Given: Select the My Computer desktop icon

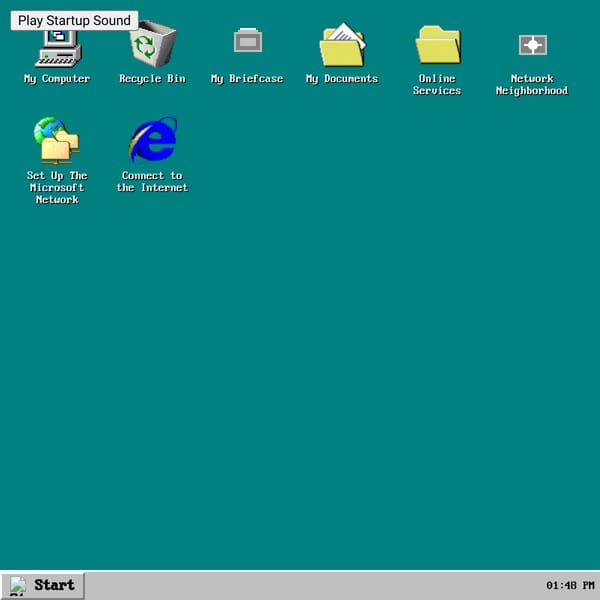Looking at the screenshot, I should tap(58, 48).
